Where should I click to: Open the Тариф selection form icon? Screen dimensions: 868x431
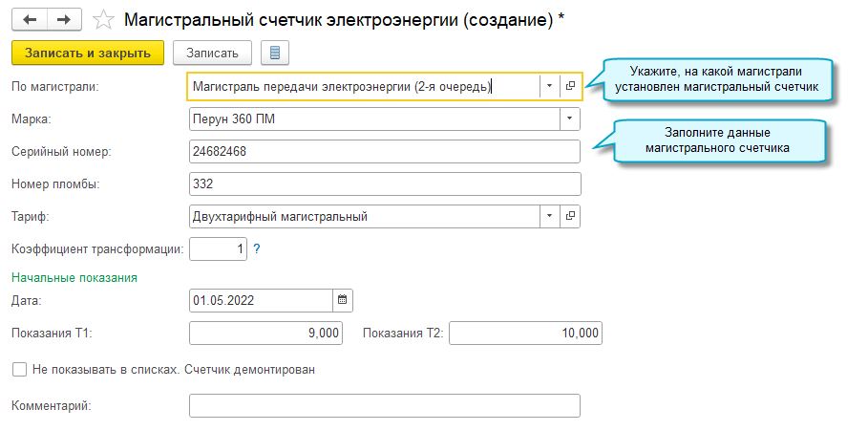tap(570, 217)
